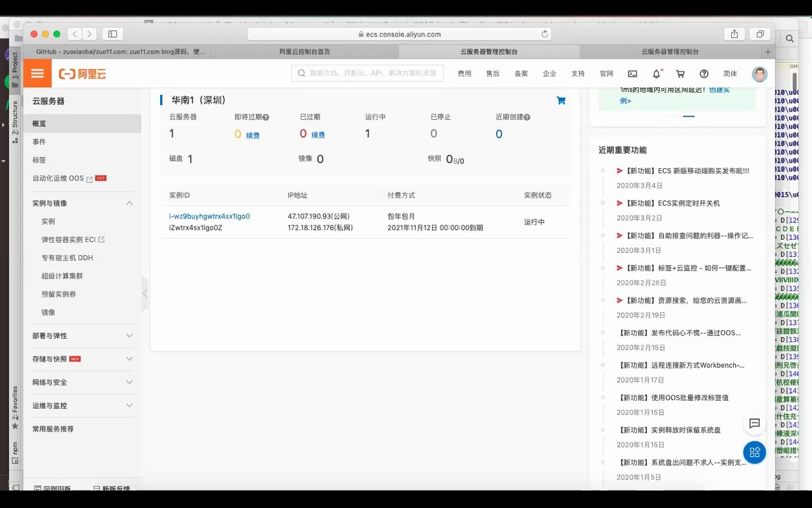Switch to the 阿里云控制台首页 tab
The width and height of the screenshot is (812, 508).
(x=305, y=51)
